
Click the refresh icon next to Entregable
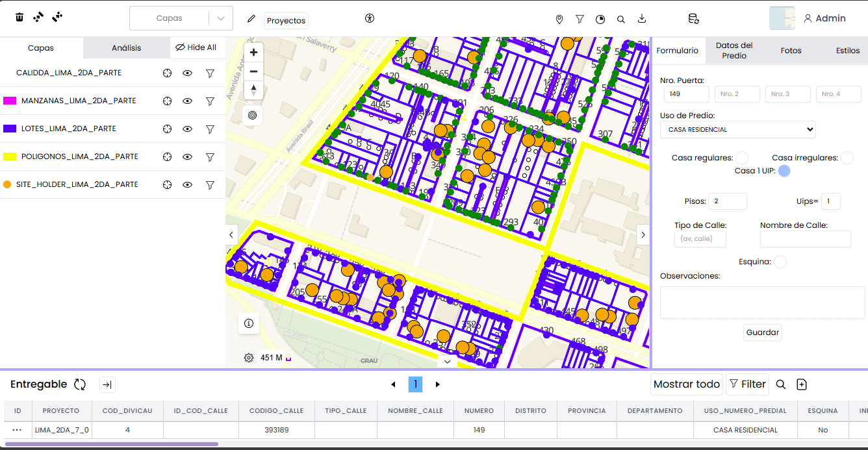[80, 384]
